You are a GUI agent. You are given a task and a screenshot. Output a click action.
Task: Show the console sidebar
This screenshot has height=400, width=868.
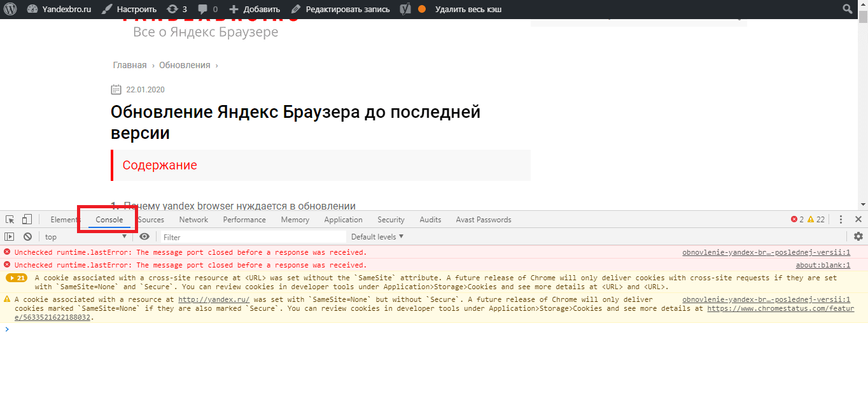click(x=10, y=236)
